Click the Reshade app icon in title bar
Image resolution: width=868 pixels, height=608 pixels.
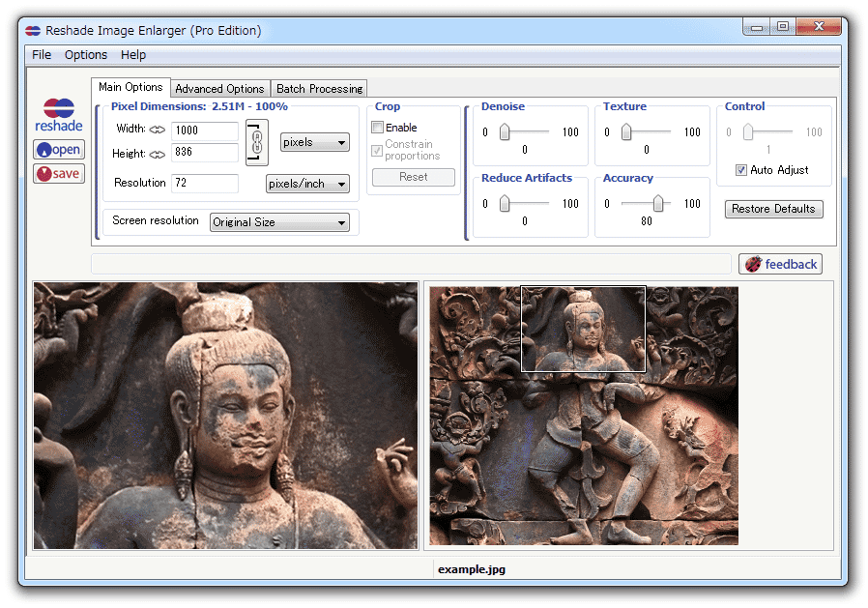tap(33, 31)
